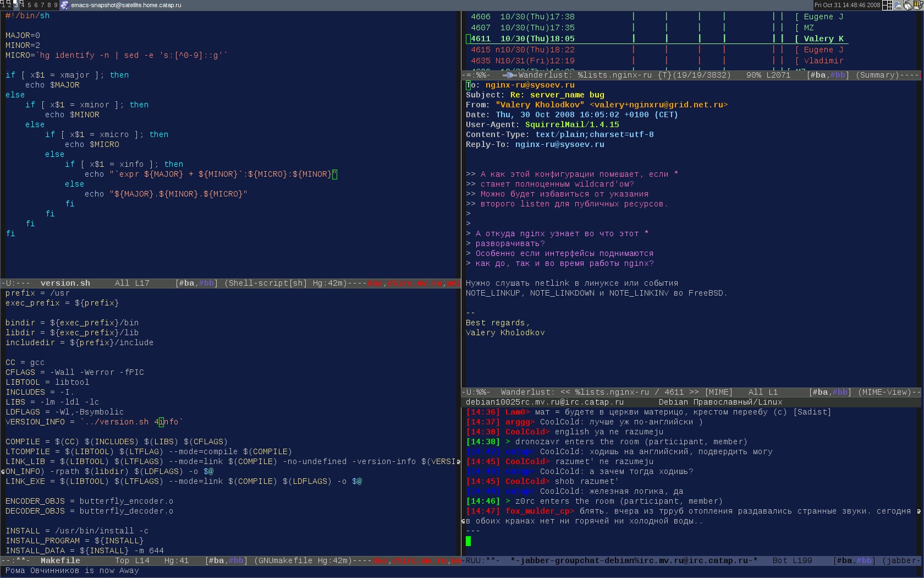This screenshot has width=924, height=578.
Task: Click the tiled layout indicator icon
Action: pyautogui.click(x=887, y=5)
